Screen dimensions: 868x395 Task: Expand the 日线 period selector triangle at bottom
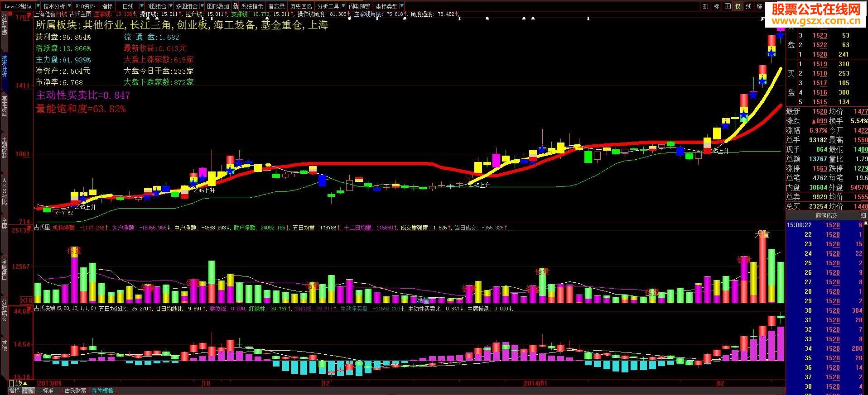pos(25,384)
